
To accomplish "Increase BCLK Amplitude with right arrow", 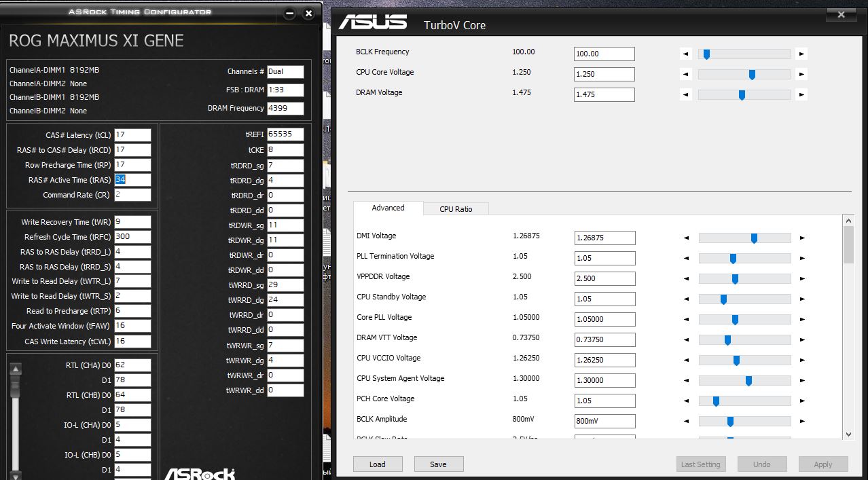I will (x=802, y=422).
